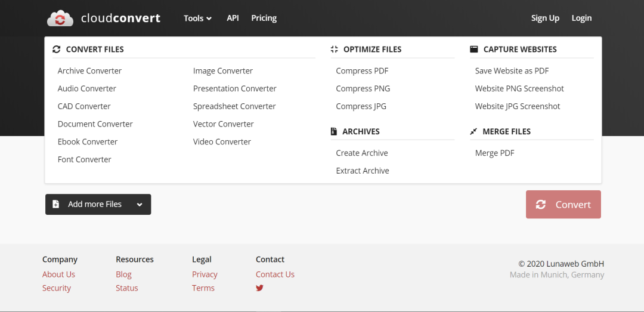Click the Capture Websites window icon

[x=474, y=50]
